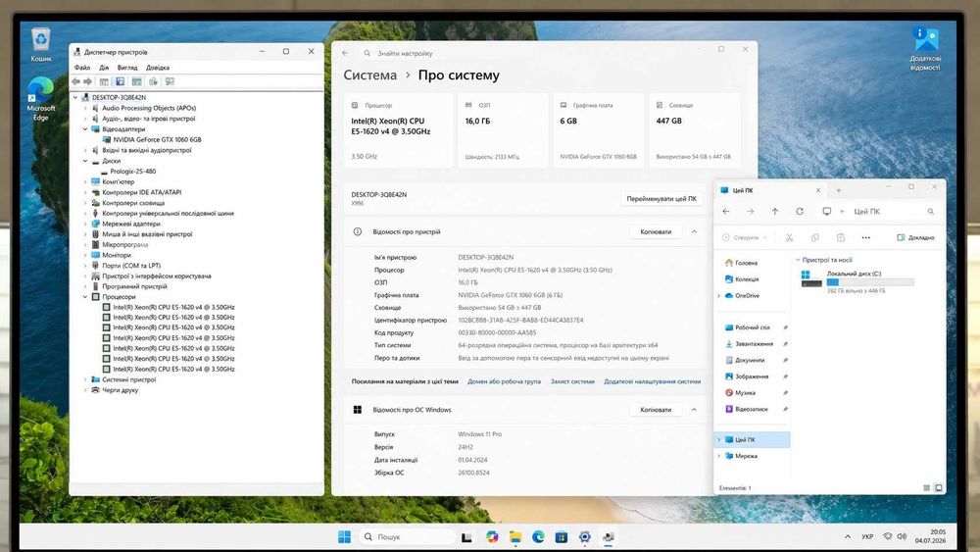The height and width of the screenshot is (552, 980).
Task: Click the Cut scissors icon in Explorer
Action: (x=789, y=237)
